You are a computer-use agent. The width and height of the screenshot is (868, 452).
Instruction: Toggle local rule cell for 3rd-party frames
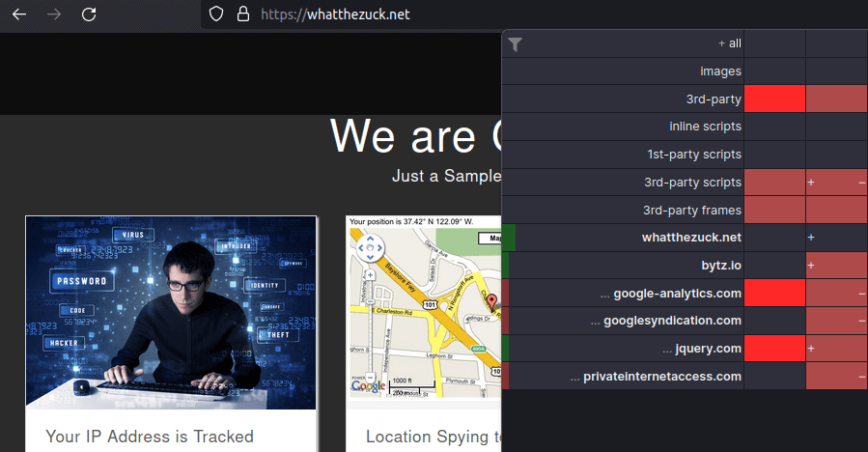coord(836,210)
